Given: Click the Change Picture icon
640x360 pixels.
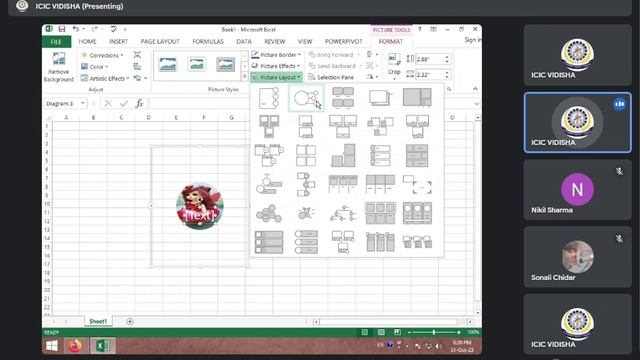Looking at the screenshot, I should (x=137, y=67).
